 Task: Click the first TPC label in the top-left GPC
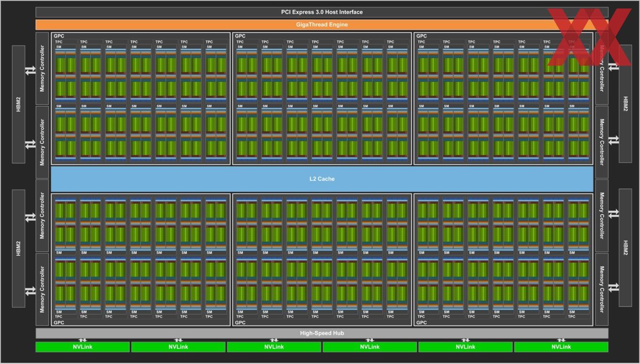coord(58,42)
